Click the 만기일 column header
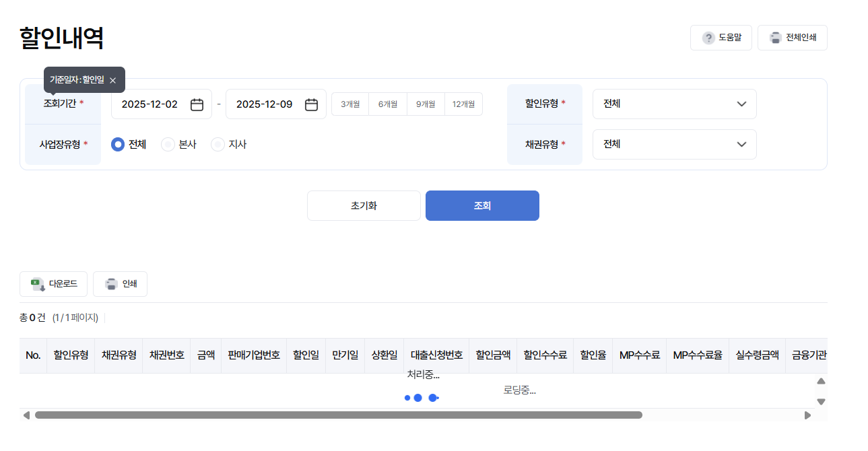 tap(345, 355)
